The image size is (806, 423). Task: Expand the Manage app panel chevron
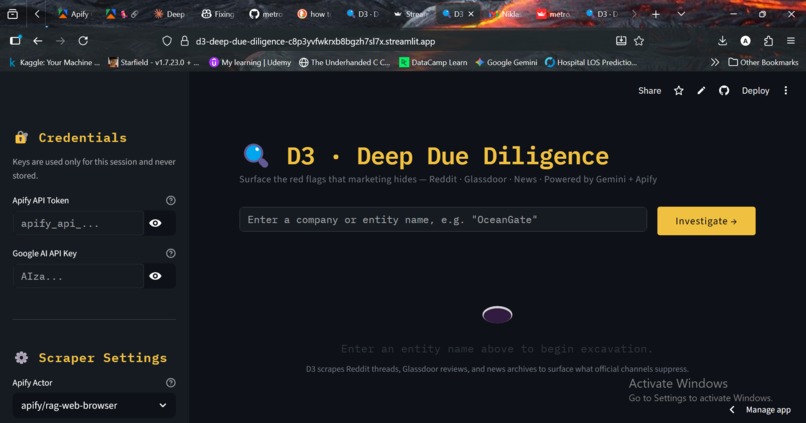732,410
